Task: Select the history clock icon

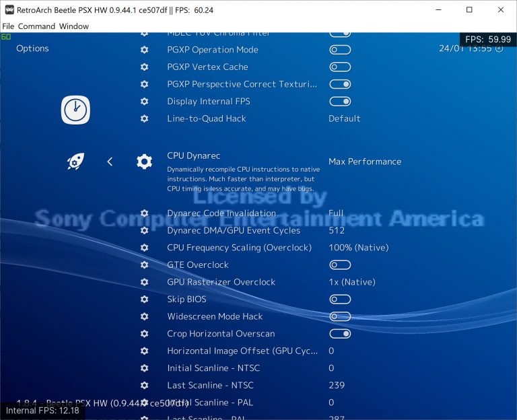Action: click(x=75, y=110)
